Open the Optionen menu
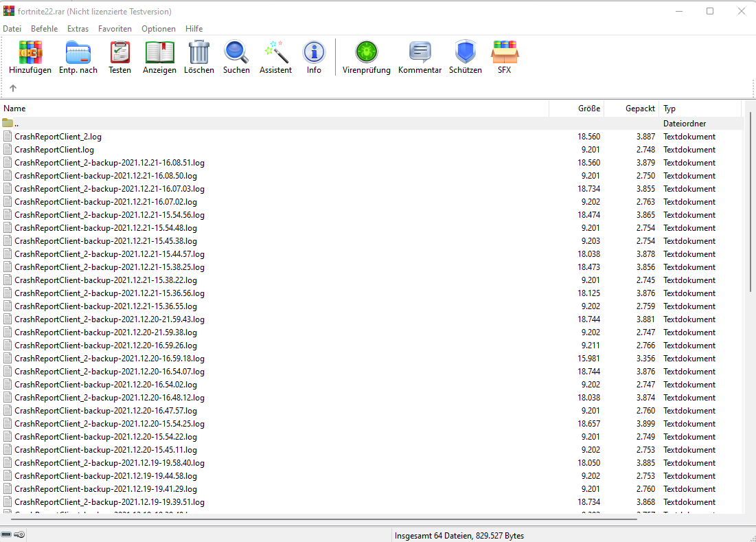 [x=159, y=28]
